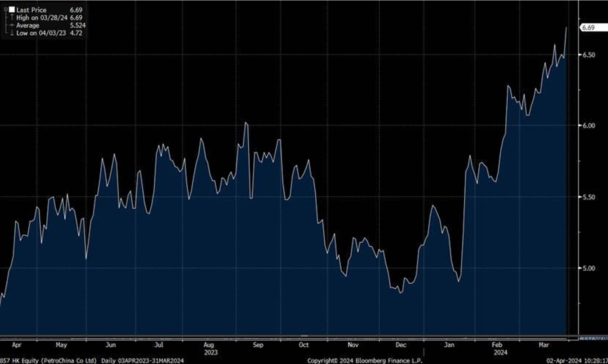Click the Low marker icon in the legend
The height and width of the screenshot is (364, 608).
coord(12,33)
